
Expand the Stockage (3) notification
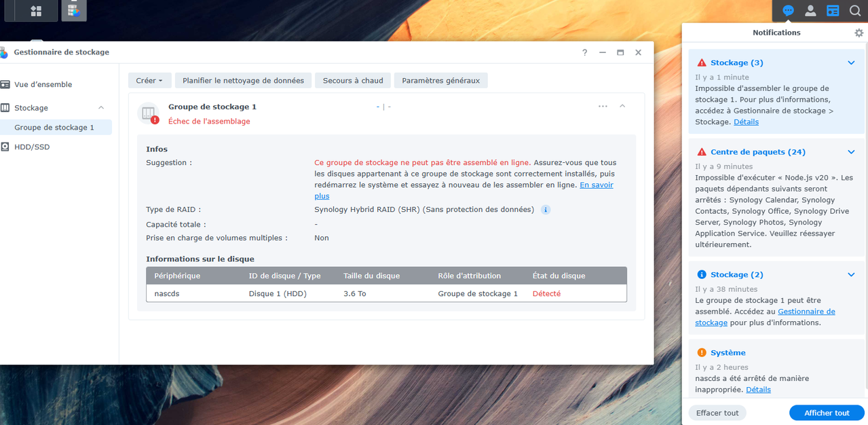(x=851, y=63)
